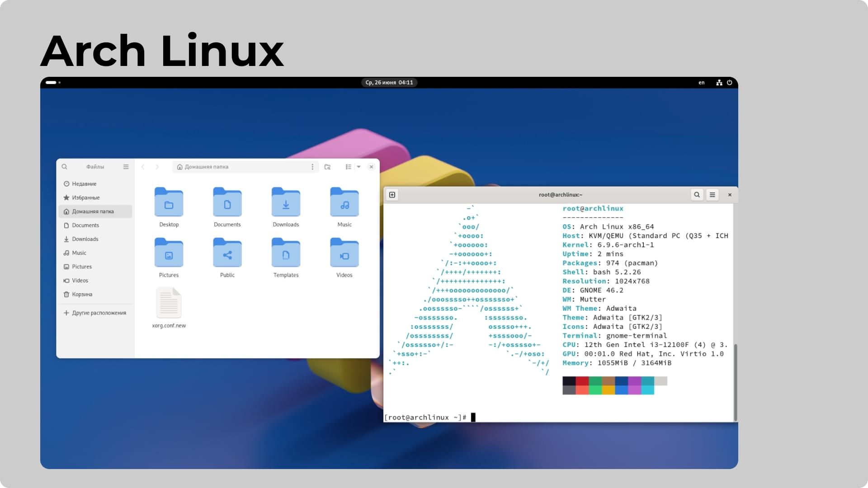
Task: Open search in the terminal window
Action: point(697,195)
